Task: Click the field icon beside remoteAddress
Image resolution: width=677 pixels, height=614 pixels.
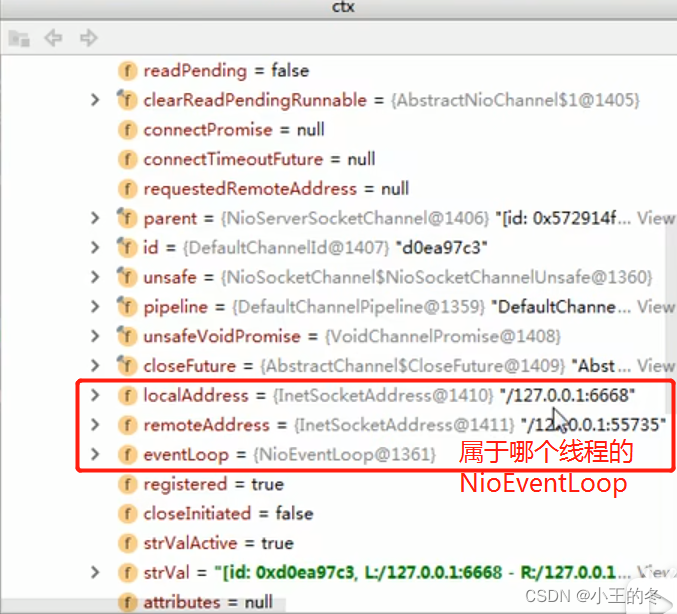Action: point(127,425)
